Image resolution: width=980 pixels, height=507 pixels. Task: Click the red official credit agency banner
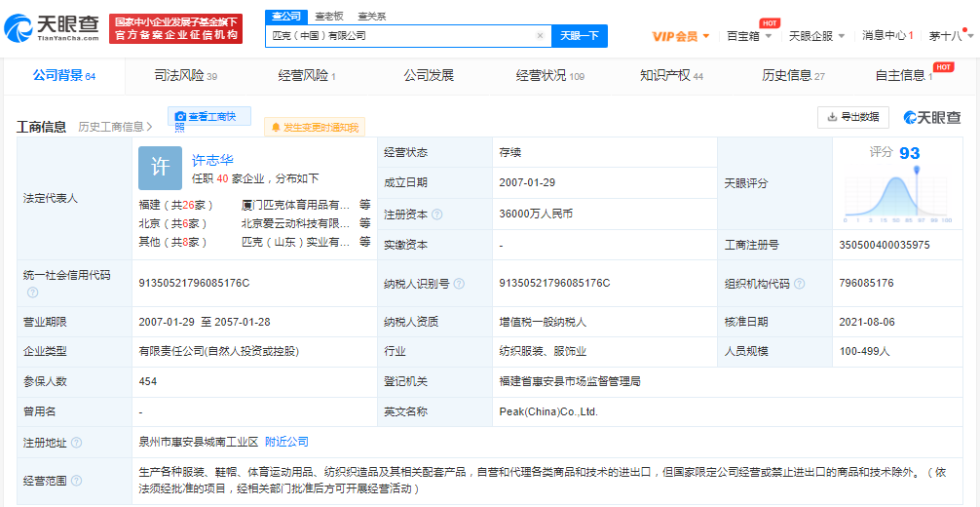click(x=175, y=29)
